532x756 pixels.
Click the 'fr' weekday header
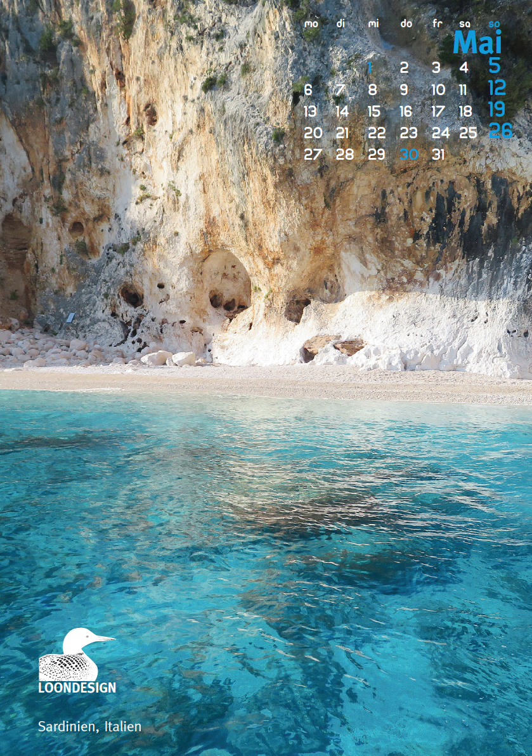(x=438, y=23)
